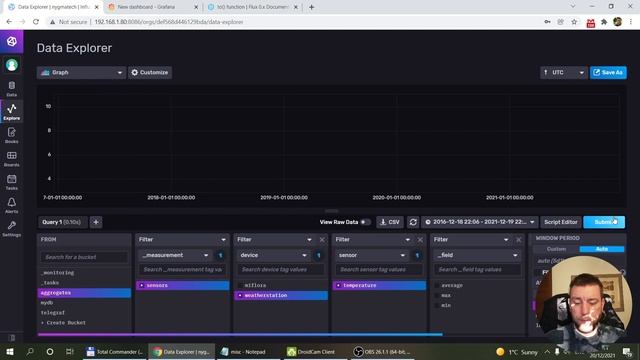Select Custom window period
Image resolution: width=640 pixels, height=360 pixels.
tap(556, 249)
